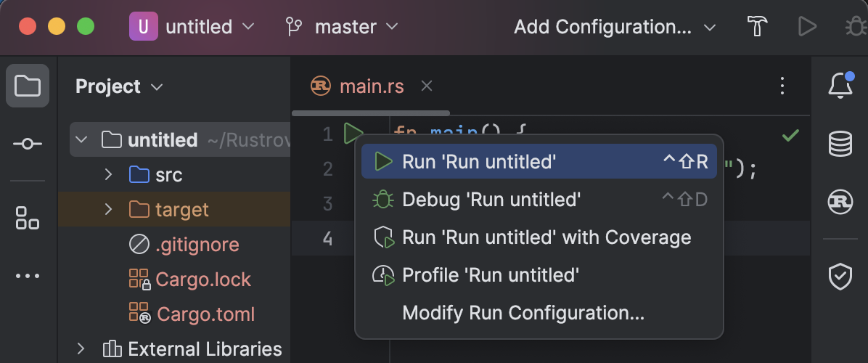Click the .gitignore file icon
The image size is (868, 363).
[x=139, y=245]
